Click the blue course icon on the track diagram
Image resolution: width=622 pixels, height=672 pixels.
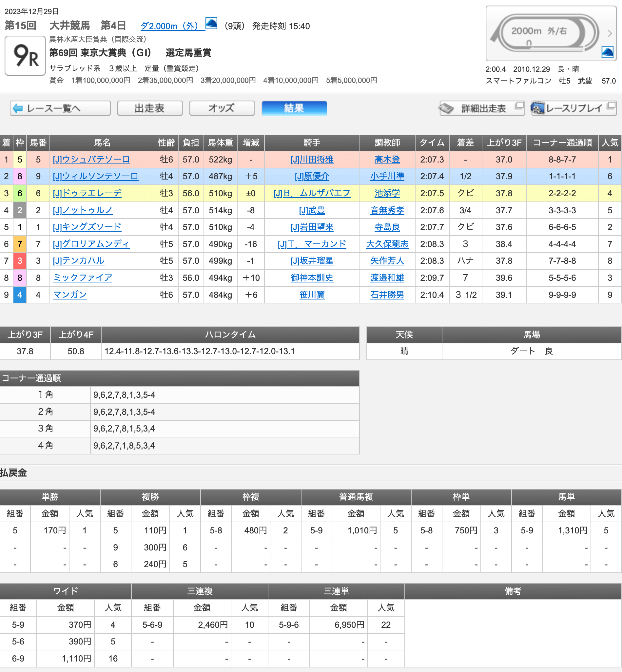(x=608, y=52)
